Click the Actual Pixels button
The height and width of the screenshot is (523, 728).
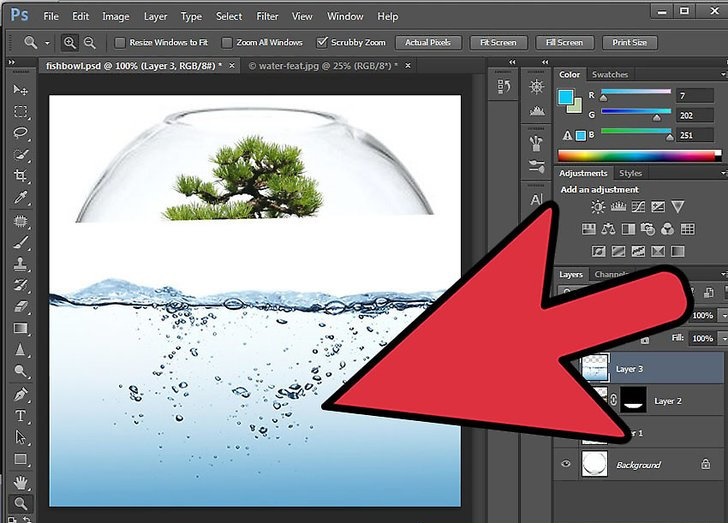coord(428,43)
